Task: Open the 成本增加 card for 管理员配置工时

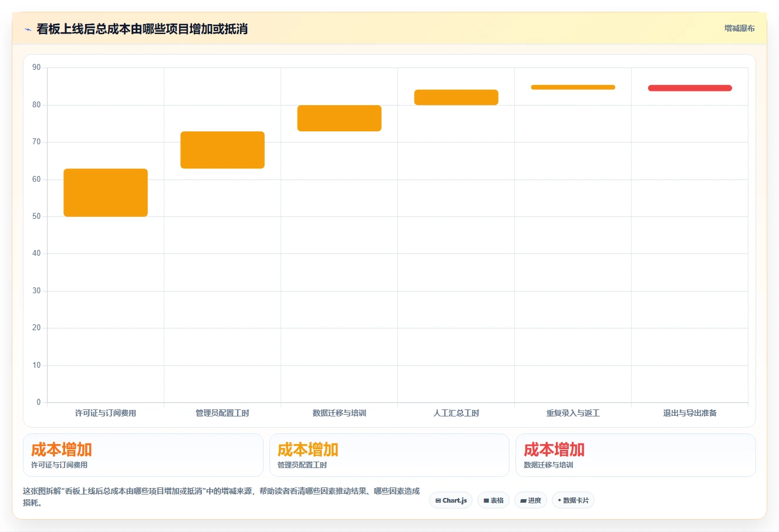Action: 389,455
